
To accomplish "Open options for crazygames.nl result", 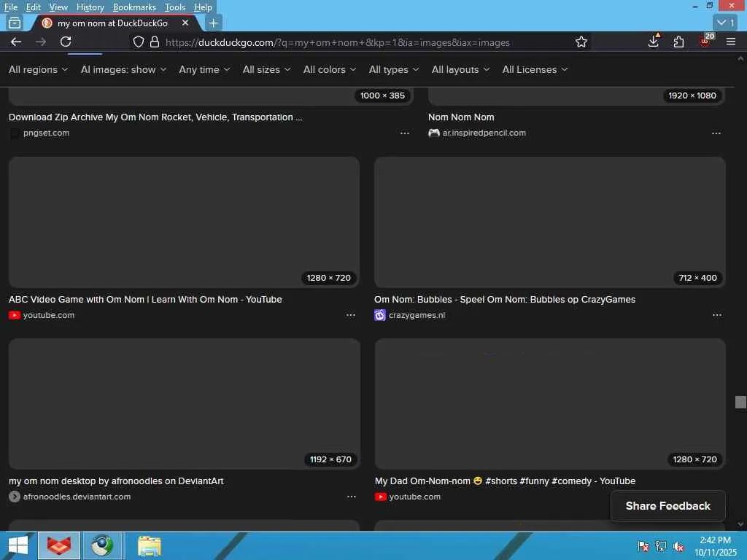I will (x=717, y=315).
